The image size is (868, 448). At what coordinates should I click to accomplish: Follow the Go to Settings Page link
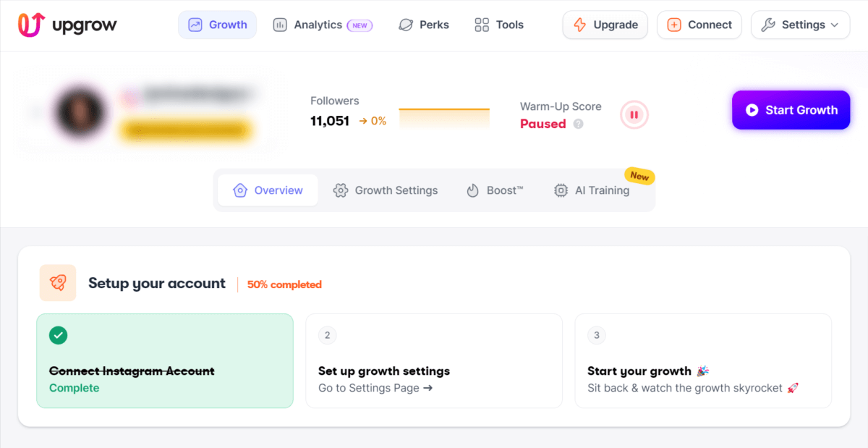click(x=375, y=388)
